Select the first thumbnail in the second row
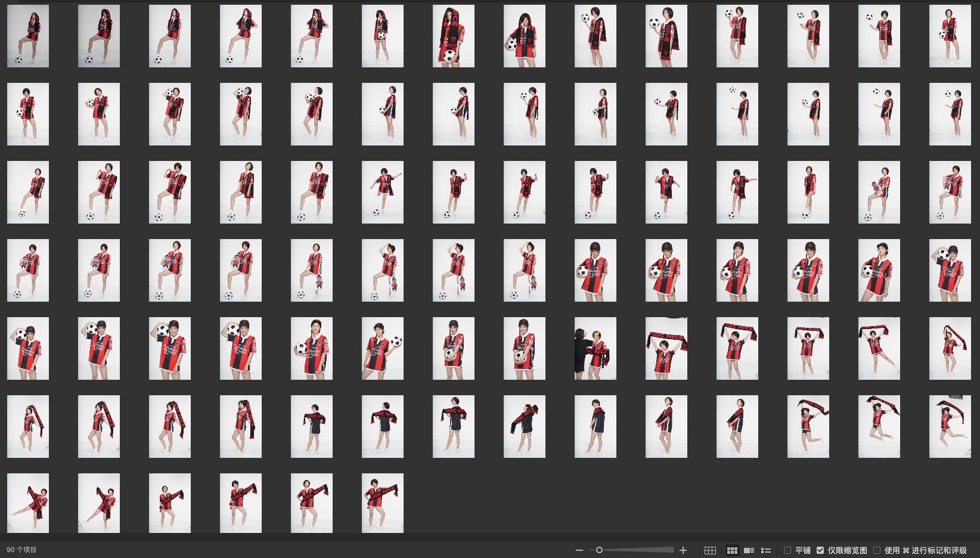Viewport: 980px width, 558px height. [x=28, y=114]
